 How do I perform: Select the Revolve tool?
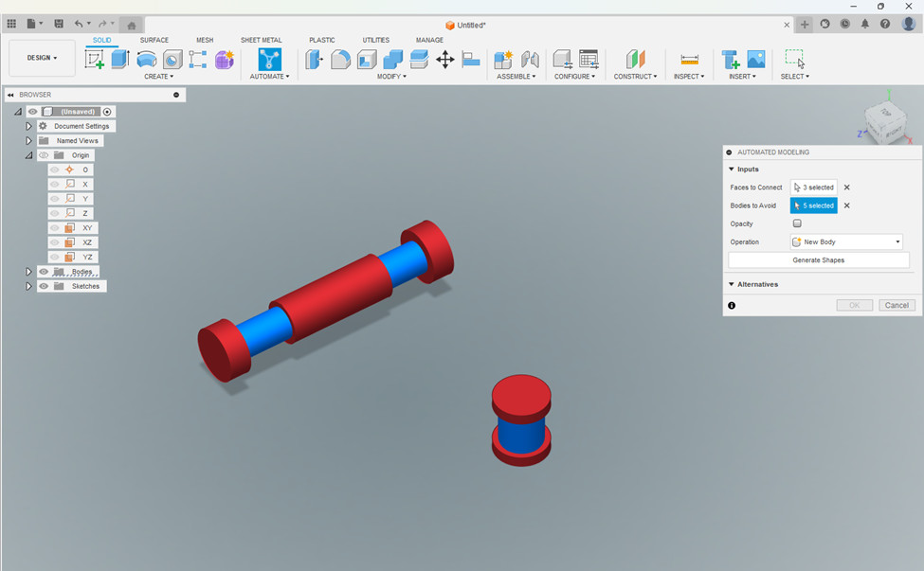(x=146, y=59)
